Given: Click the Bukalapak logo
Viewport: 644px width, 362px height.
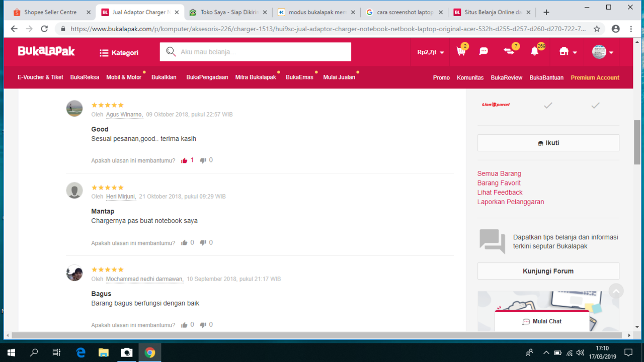Looking at the screenshot, I should (46, 51).
